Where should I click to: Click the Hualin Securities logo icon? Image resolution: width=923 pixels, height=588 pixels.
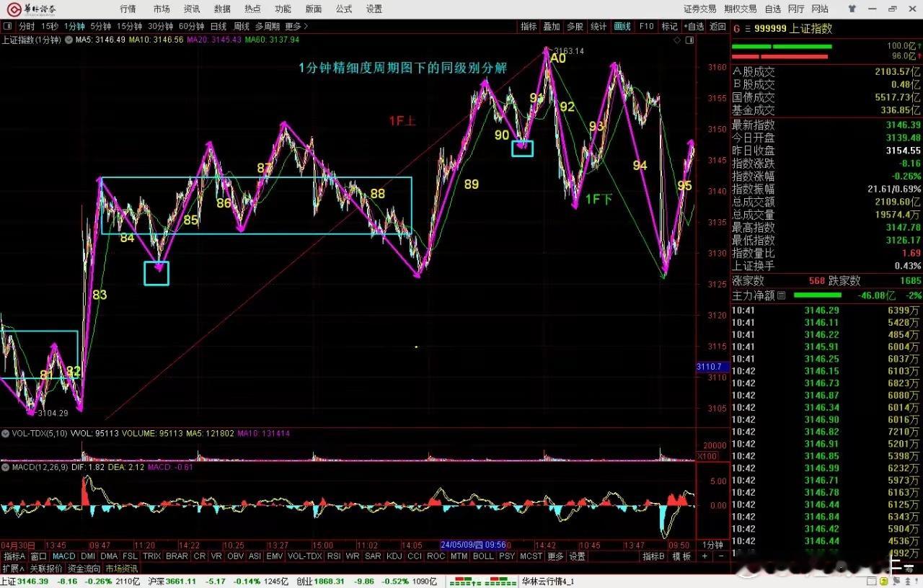tap(15, 9)
